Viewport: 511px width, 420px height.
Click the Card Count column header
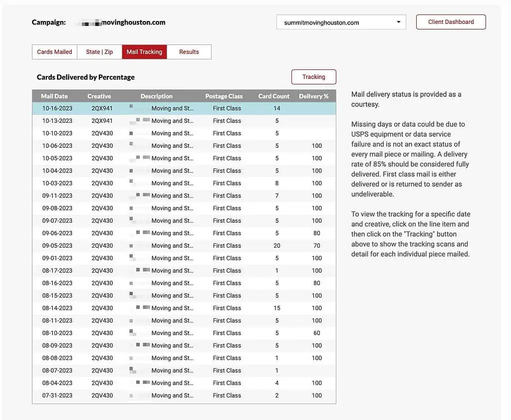[273, 96]
